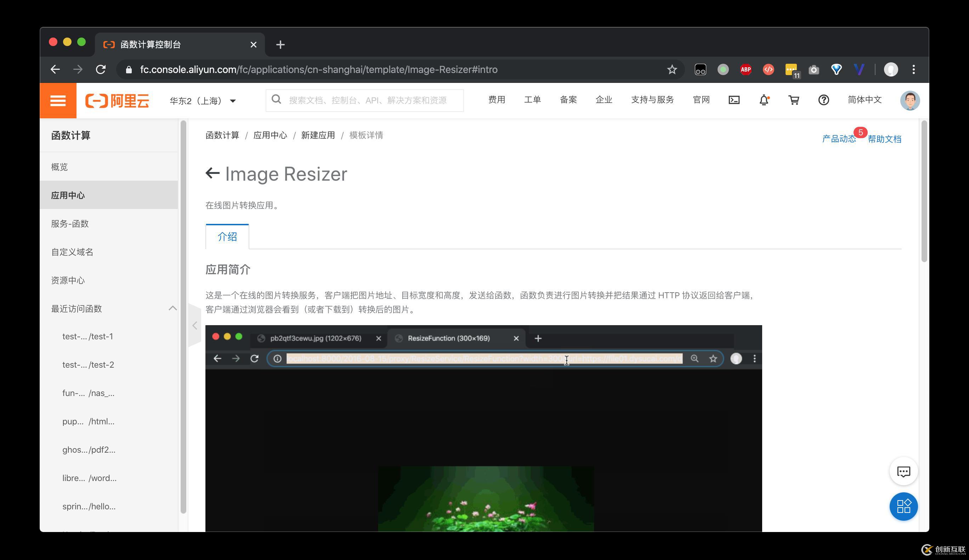The image size is (969, 560).
Task: Click the green dot extension icon
Action: click(723, 70)
